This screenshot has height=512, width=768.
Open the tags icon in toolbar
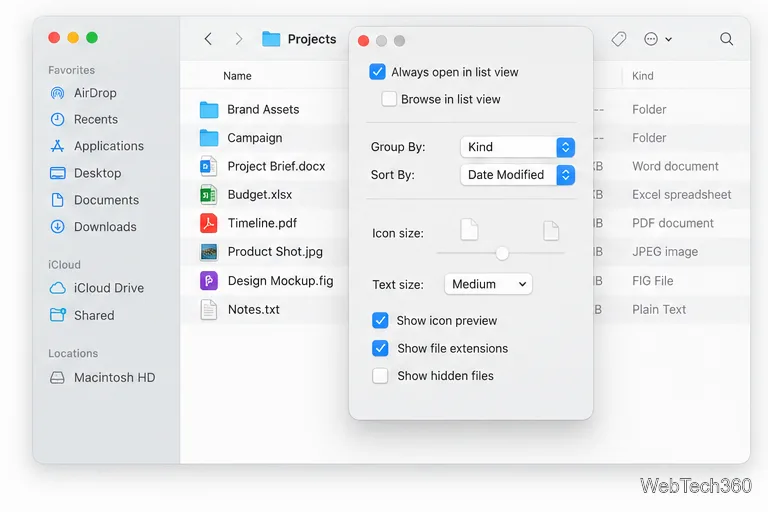pyautogui.click(x=619, y=39)
